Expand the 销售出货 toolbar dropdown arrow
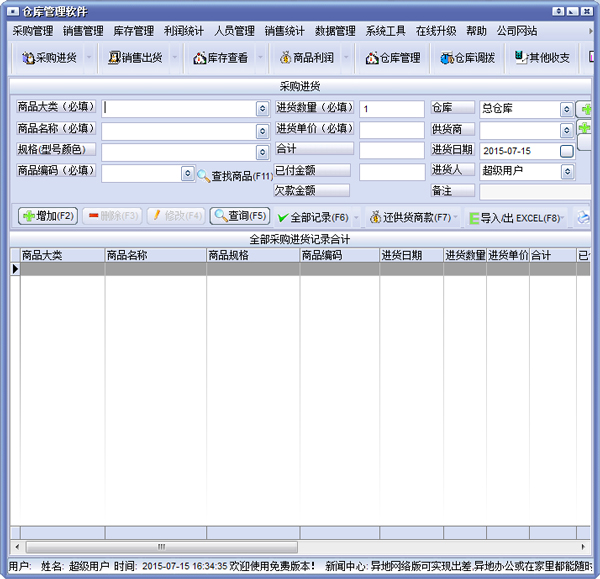Screen dimensions: 600x579 click(x=175, y=58)
